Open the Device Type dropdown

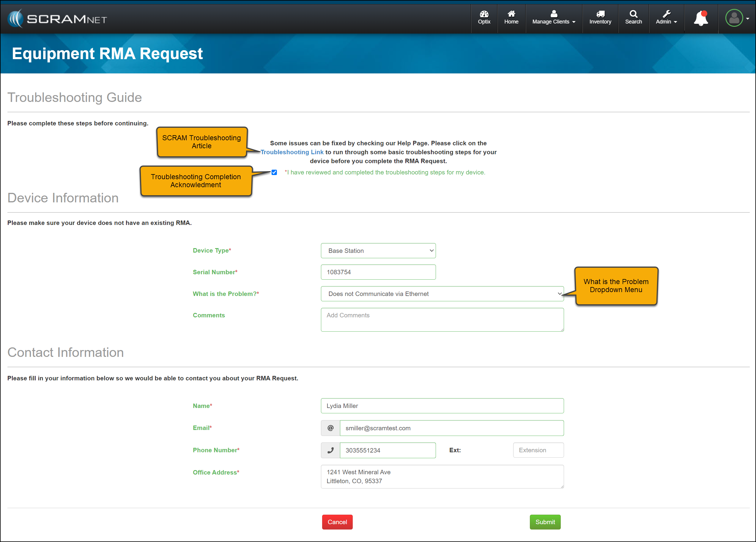pyautogui.click(x=378, y=251)
